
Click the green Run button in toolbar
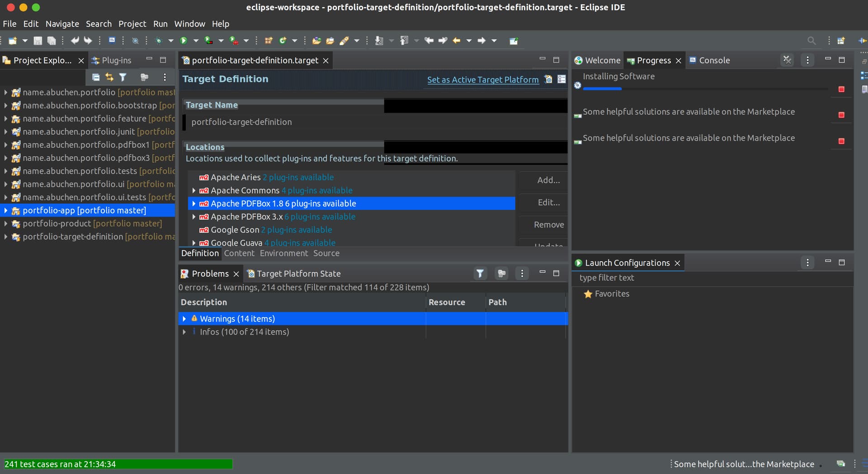click(184, 41)
